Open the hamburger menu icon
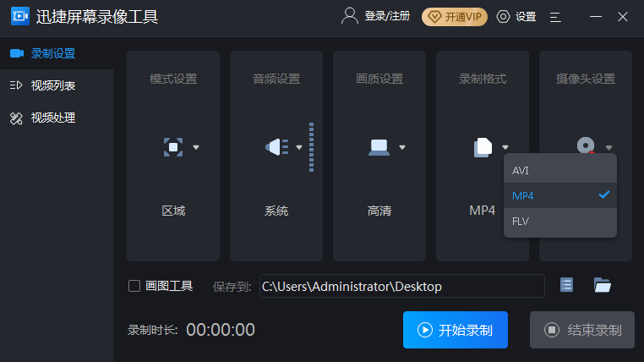 click(x=555, y=17)
